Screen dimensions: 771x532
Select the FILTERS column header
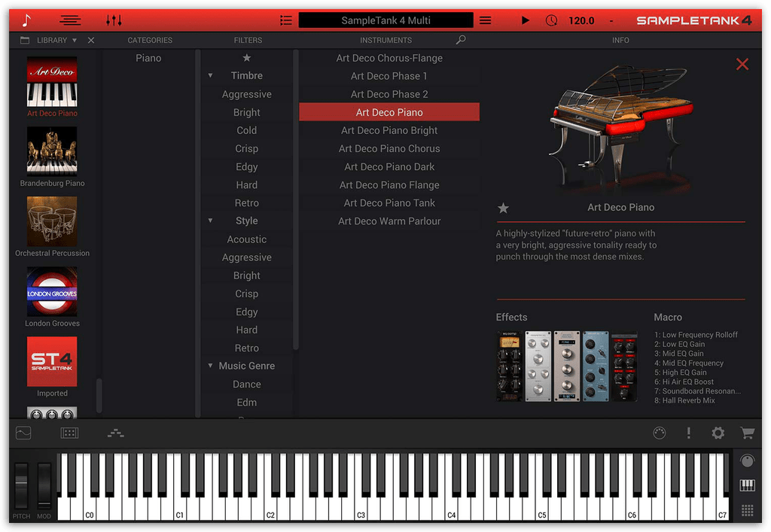[248, 41]
